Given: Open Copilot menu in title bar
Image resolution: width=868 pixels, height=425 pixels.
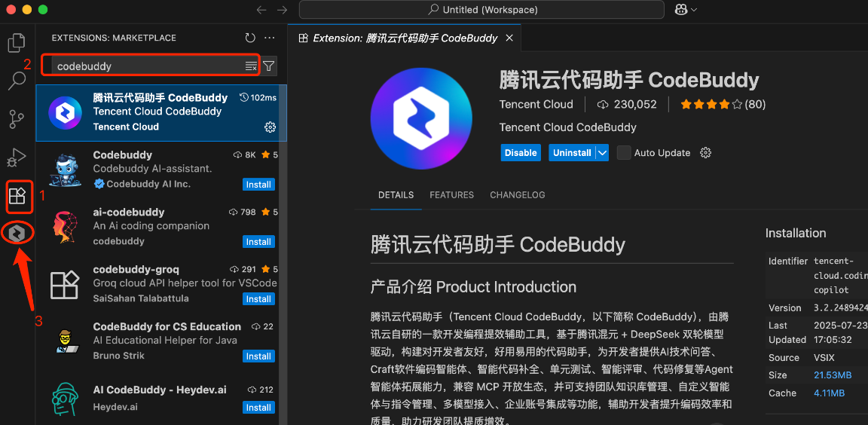Looking at the screenshot, I should pyautogui.click(x=686, y=9).
